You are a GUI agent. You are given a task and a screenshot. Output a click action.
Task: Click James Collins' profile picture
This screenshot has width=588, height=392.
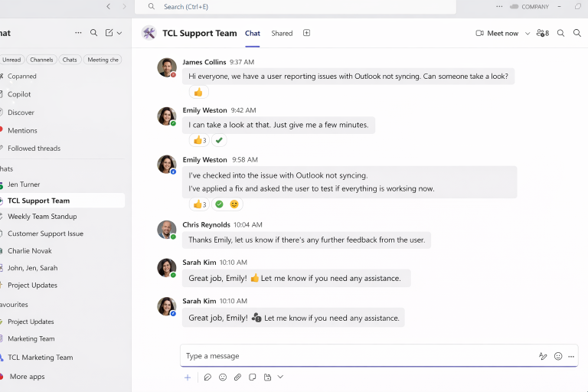click(x=166, y=67)
